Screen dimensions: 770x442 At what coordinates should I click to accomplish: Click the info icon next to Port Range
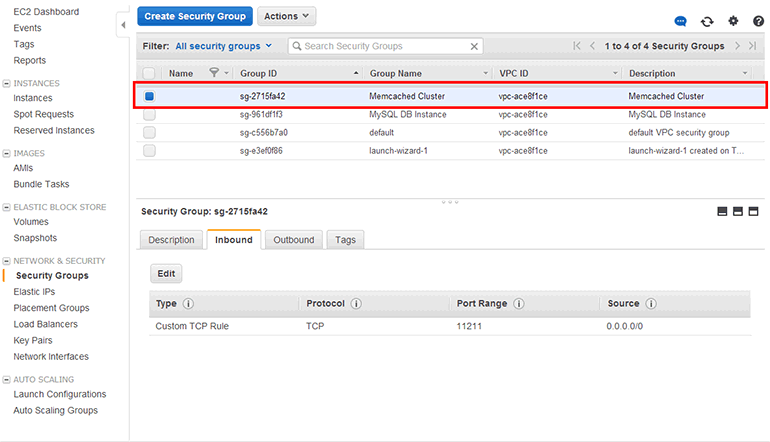pos(517,304)
